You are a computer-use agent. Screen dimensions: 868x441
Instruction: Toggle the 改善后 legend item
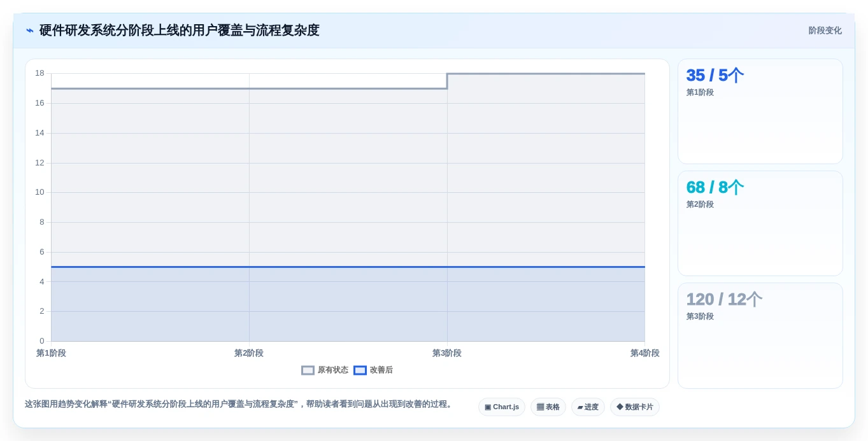pyautogui.click(x=373, y=370)
